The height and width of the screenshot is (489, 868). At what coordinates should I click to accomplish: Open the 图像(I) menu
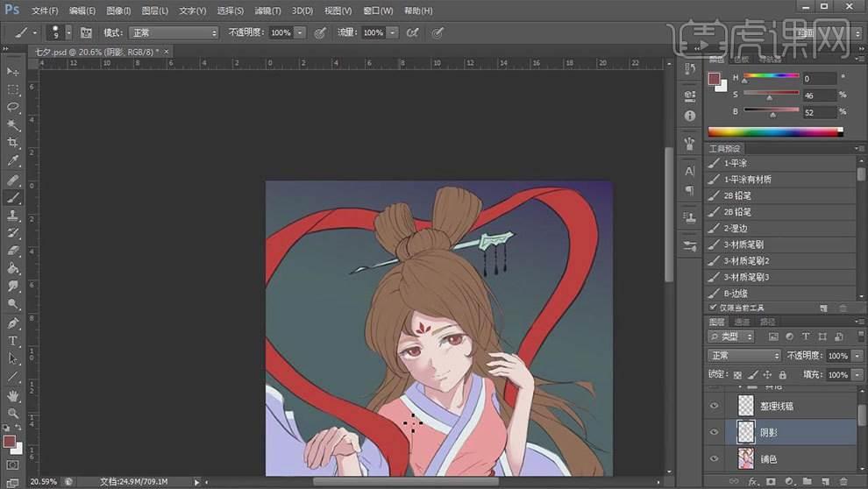coord(118,11)
